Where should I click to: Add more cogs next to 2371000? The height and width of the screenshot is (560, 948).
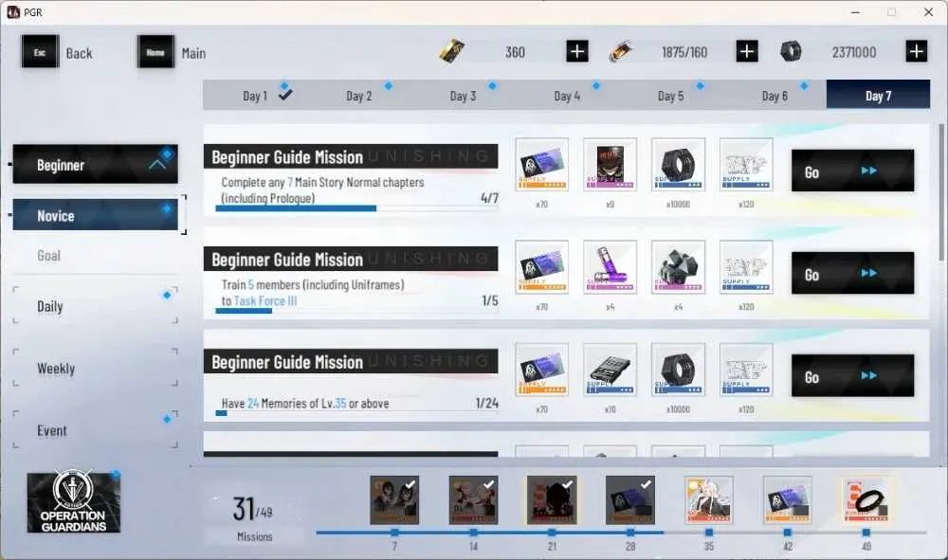click(917, 51)
